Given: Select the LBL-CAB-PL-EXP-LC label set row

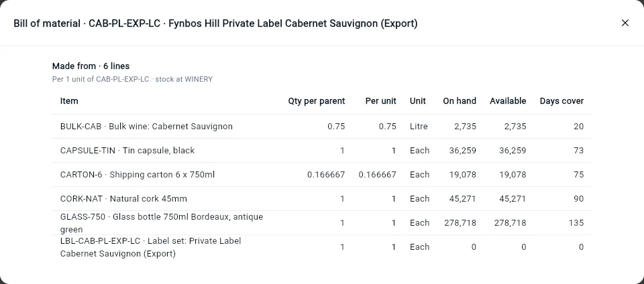Looking at the screenshot, I should pos(321,247).
